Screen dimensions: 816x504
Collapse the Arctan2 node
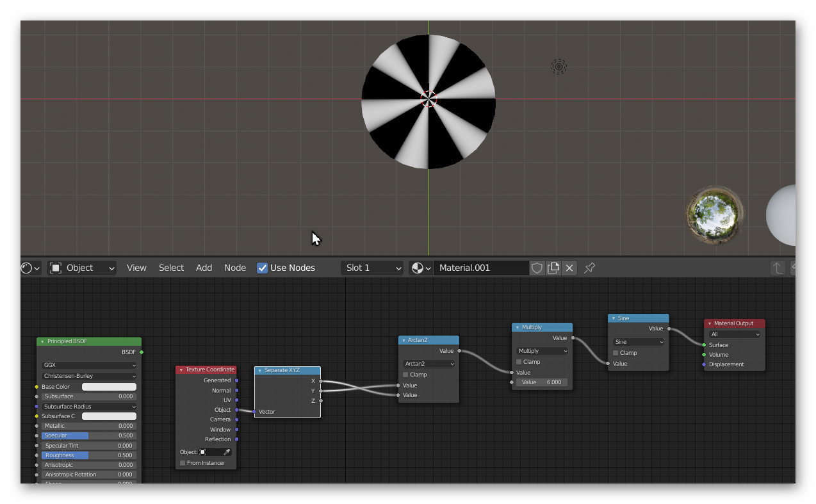404,340
